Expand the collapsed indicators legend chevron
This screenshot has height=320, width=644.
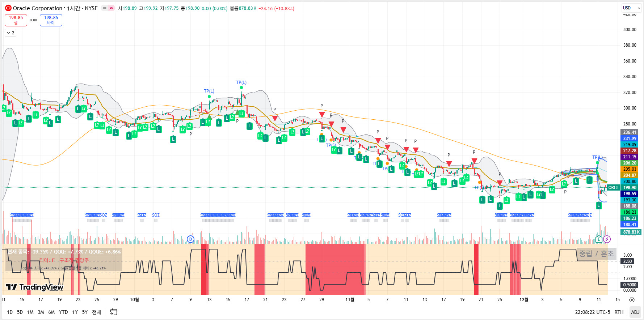pos(10,33)
